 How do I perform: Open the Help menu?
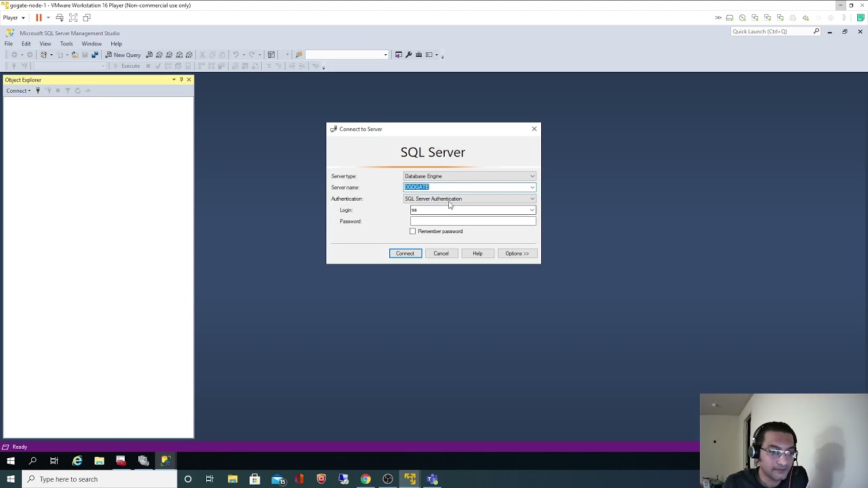tap(117, 44)
